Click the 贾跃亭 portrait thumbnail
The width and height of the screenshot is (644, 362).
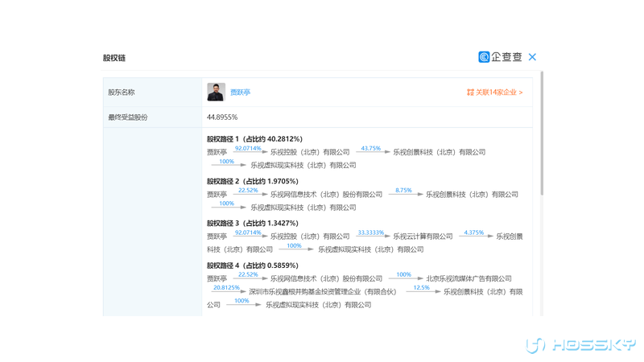point(216,92)
